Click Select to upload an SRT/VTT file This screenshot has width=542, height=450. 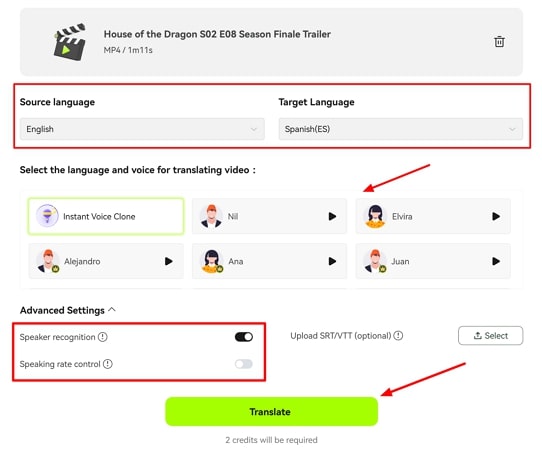[490, 336]
